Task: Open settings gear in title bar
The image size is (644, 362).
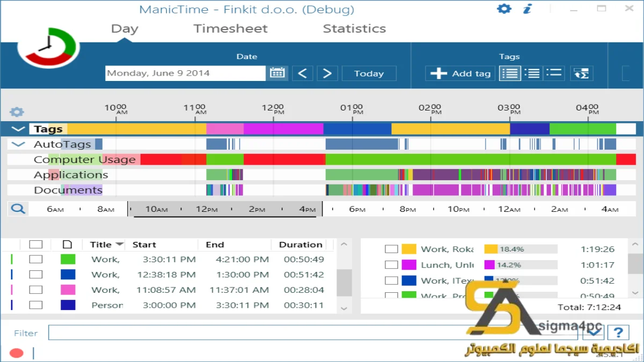Action: pyautogui.click(x=504, y=9)
